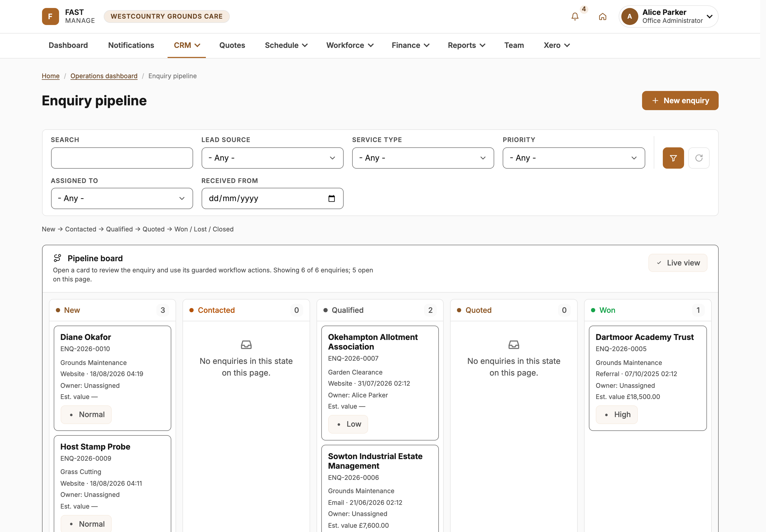The image size is (766, 532).
Task: Open the Diane Okafor enquiry card
Action: [x=112, y=378]
